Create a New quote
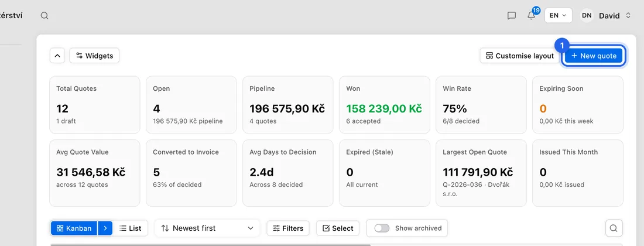644x246 pixels. click(594, 56)
